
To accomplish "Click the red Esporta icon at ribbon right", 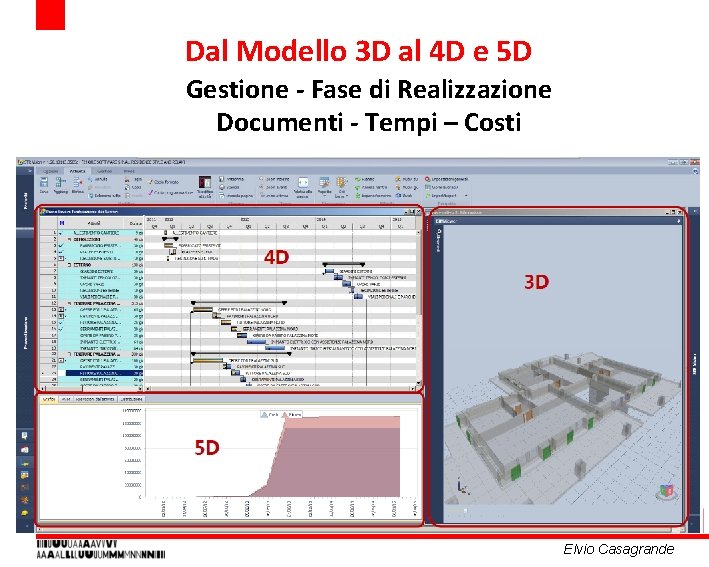I will tap(427, 179).
